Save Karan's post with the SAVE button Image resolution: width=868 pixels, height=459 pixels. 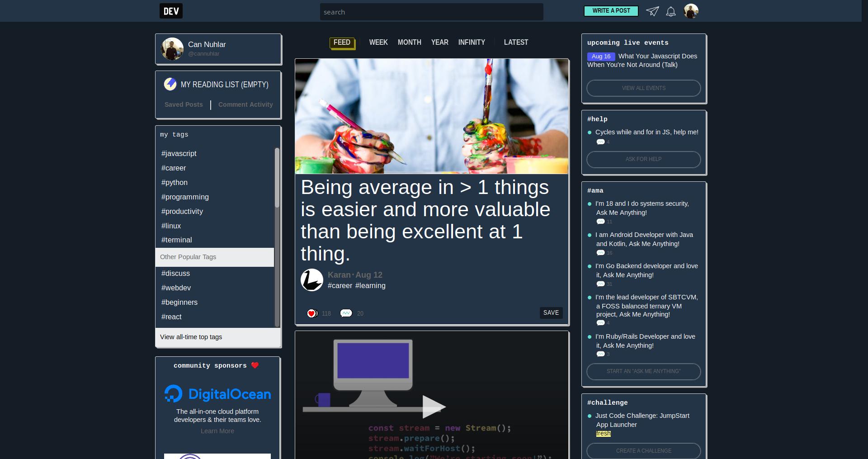551,312
